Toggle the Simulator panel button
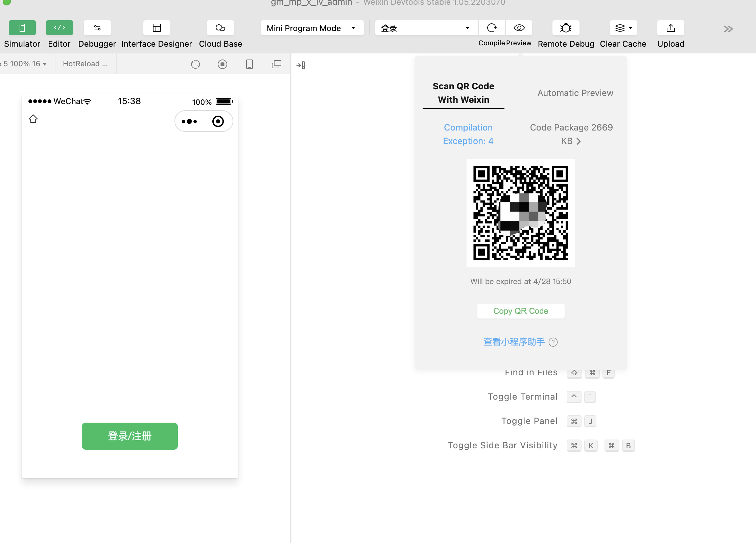Viewport: 756px width, 543px height. [x=22, y=28]
